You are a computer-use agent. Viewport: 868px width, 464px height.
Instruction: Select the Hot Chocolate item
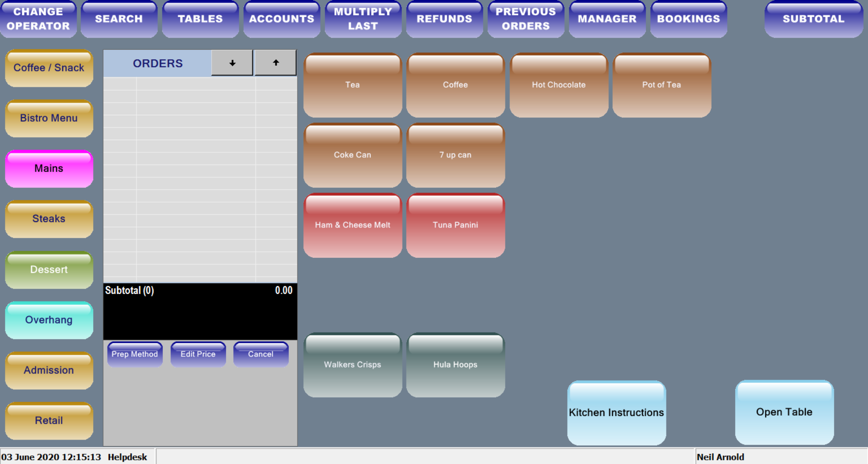558,85
